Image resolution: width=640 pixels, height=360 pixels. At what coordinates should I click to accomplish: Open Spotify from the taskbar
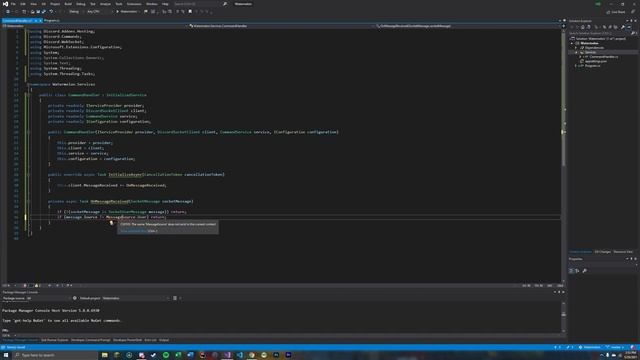pos(166,355)
